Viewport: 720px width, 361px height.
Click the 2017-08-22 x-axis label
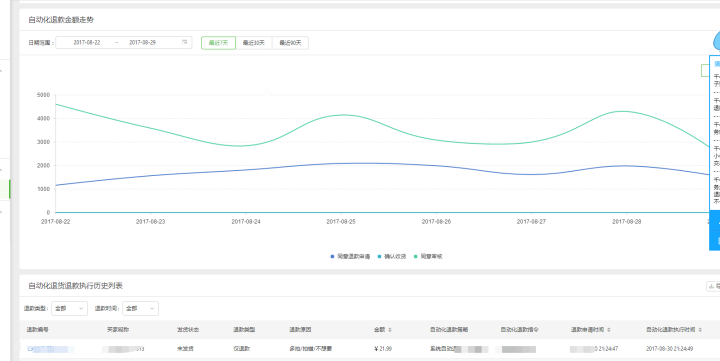click(x=56, y=222)
